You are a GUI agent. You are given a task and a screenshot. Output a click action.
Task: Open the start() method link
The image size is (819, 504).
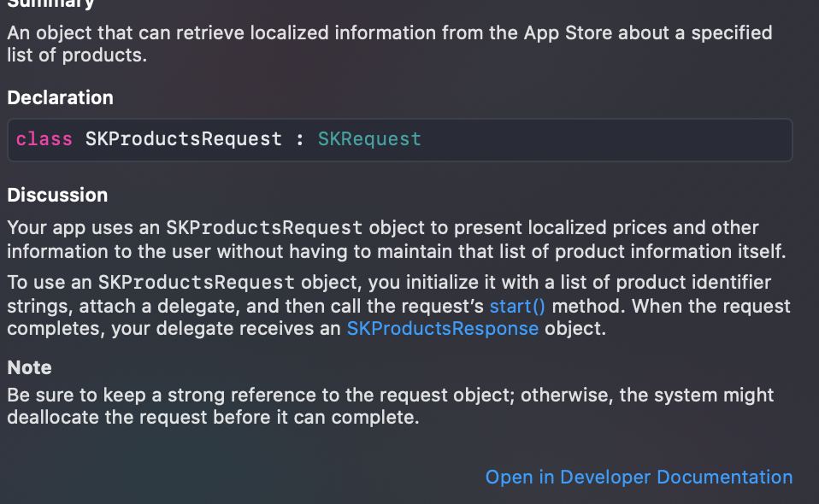point(517,307)
